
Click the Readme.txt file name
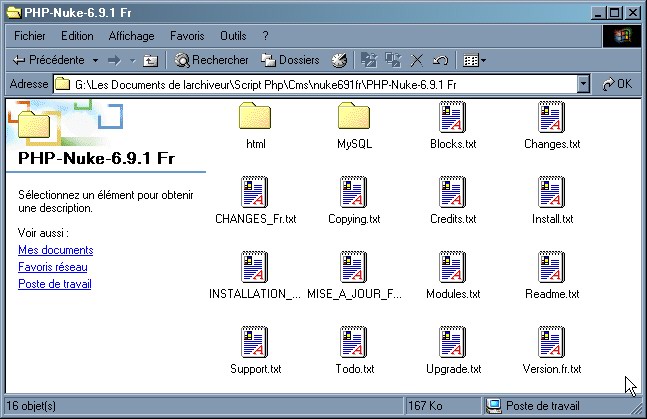552,294
